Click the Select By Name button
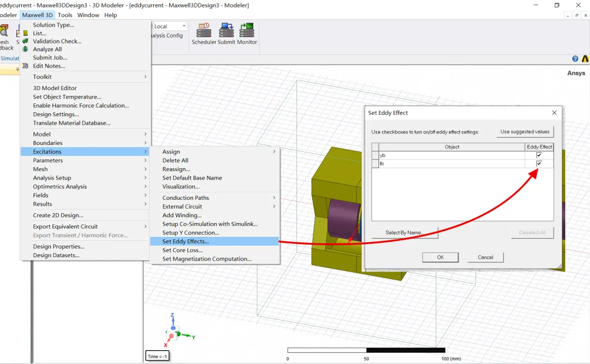 (405, 232)
